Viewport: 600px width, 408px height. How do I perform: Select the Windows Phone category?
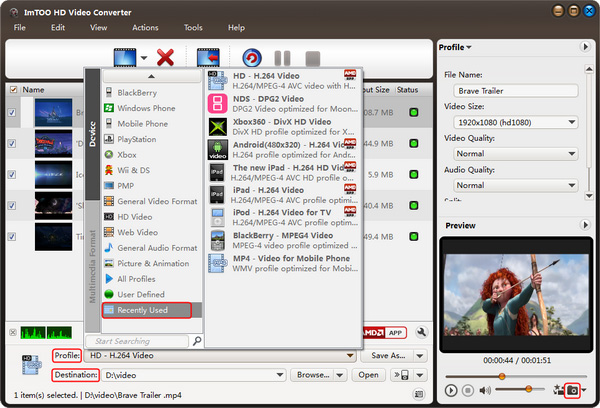[x=152, y=108]
